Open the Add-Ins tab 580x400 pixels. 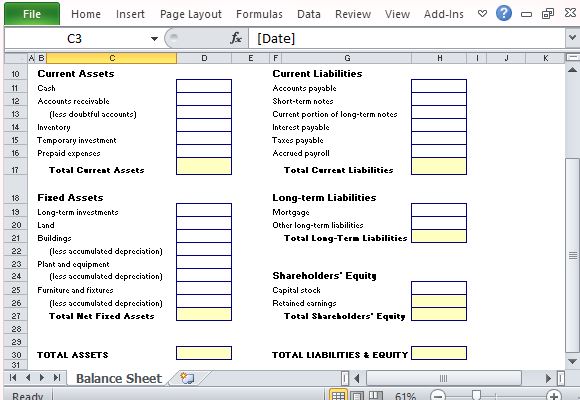pos(444,14)
